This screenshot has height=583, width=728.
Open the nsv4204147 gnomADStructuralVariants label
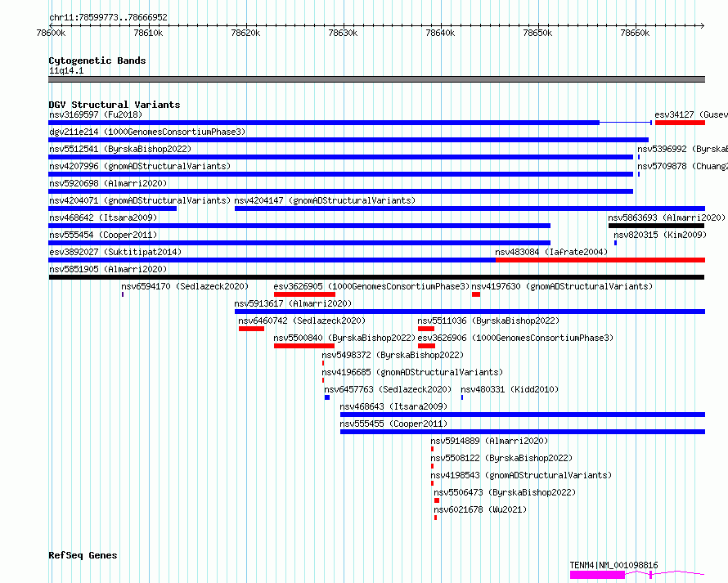click(x=325, y=200)
